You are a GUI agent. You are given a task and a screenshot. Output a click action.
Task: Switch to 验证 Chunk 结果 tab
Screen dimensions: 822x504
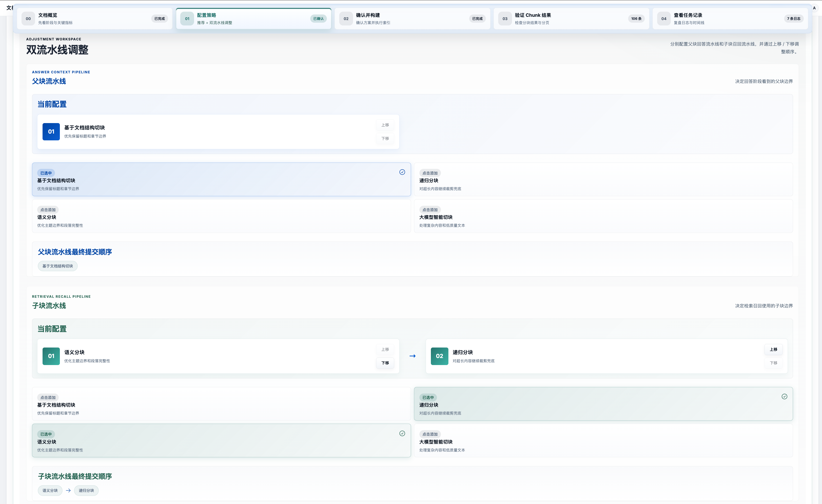point(571,19)
